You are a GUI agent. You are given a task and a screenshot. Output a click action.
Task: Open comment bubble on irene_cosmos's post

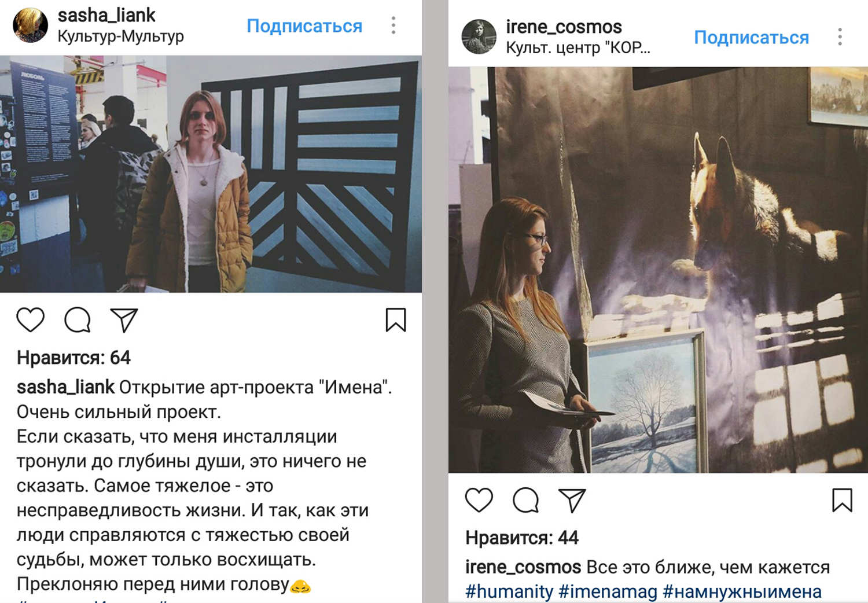click(525, 500)
